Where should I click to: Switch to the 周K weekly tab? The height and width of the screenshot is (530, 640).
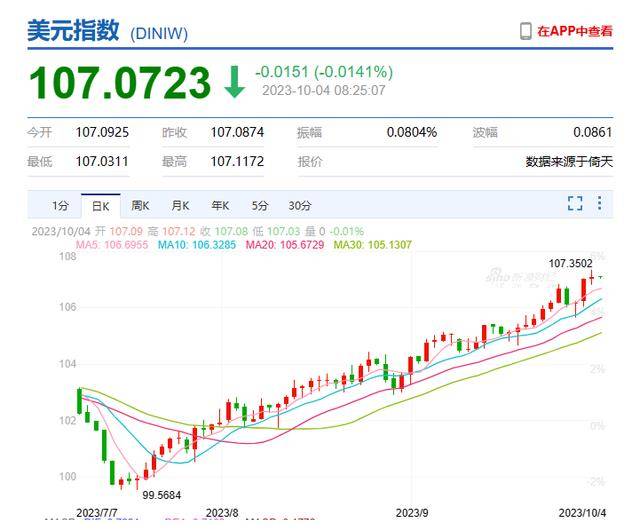tap(140, 206)
